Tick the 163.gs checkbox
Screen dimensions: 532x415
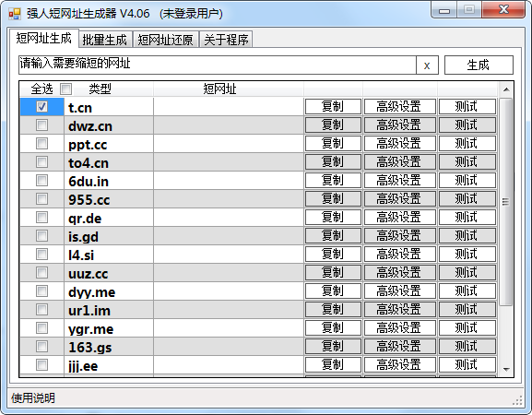tap(42, 346)
